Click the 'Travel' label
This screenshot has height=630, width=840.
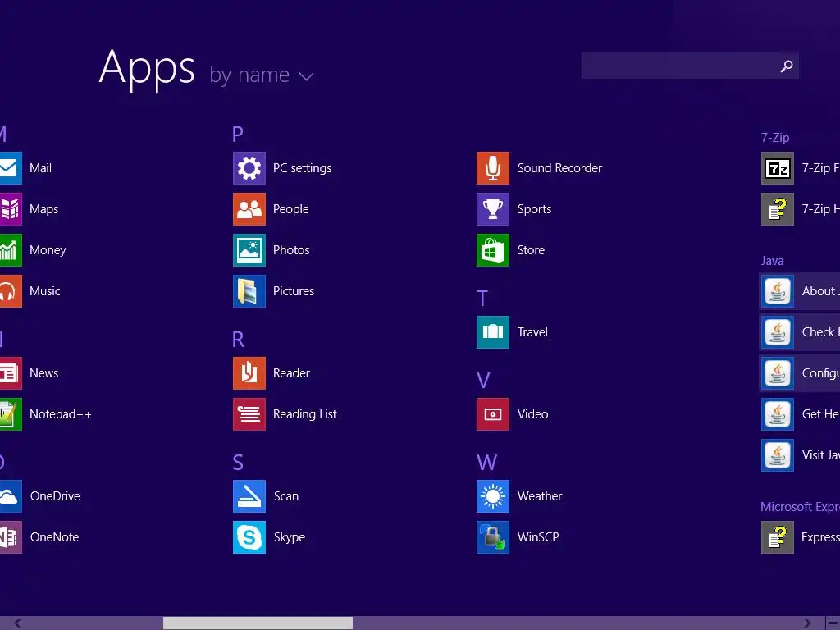pos(532,332)
